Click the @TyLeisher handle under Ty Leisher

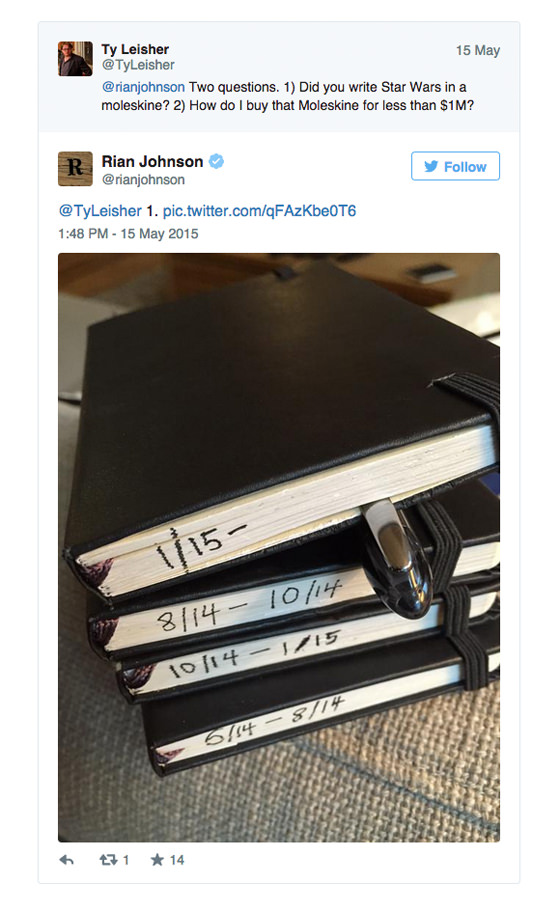coord(138,65)
